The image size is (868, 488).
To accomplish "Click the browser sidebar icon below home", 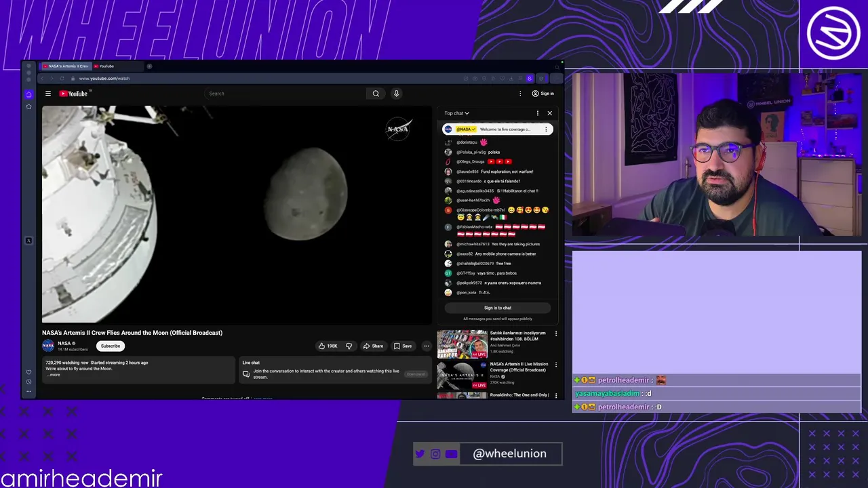I will pyautogui.click(x=28, y=106).
